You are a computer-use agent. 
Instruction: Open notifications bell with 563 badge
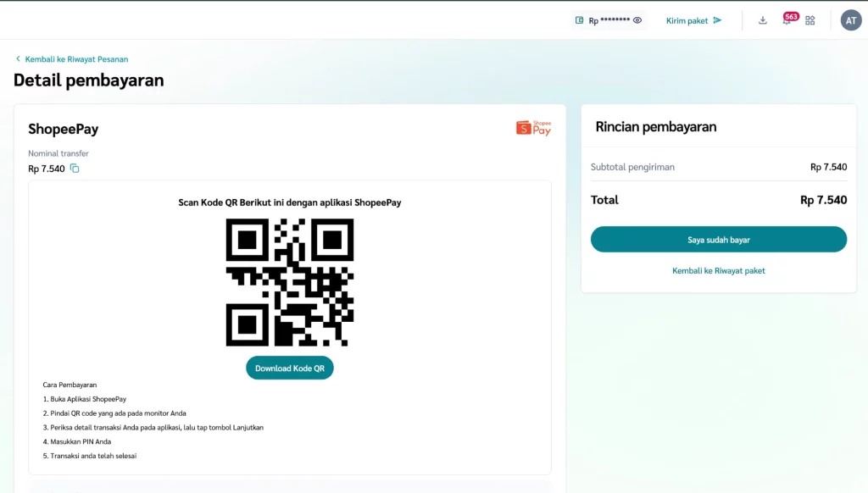coord(787,20)
